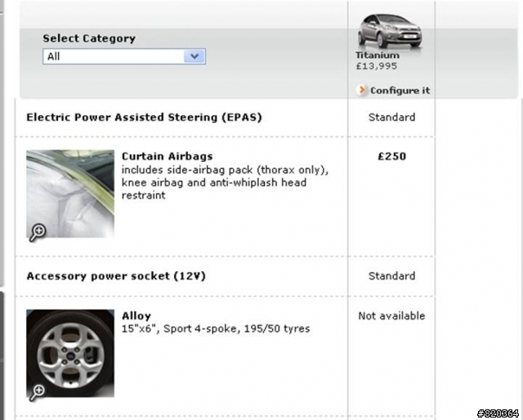
Task: Click Not available status for Alloy
Action: coord(391,315)
